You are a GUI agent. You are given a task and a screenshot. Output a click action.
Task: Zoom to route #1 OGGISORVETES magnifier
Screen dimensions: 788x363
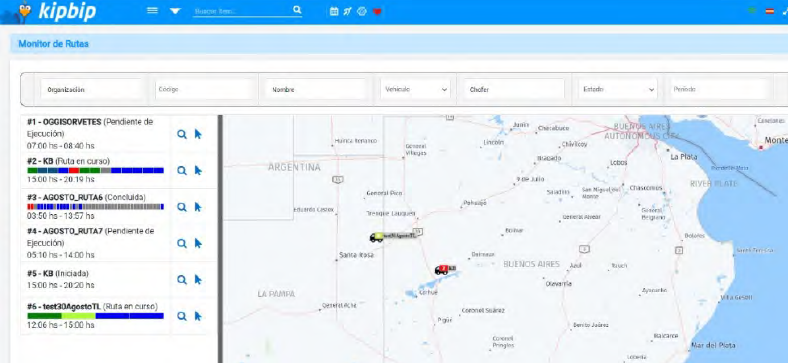point(182,134)
